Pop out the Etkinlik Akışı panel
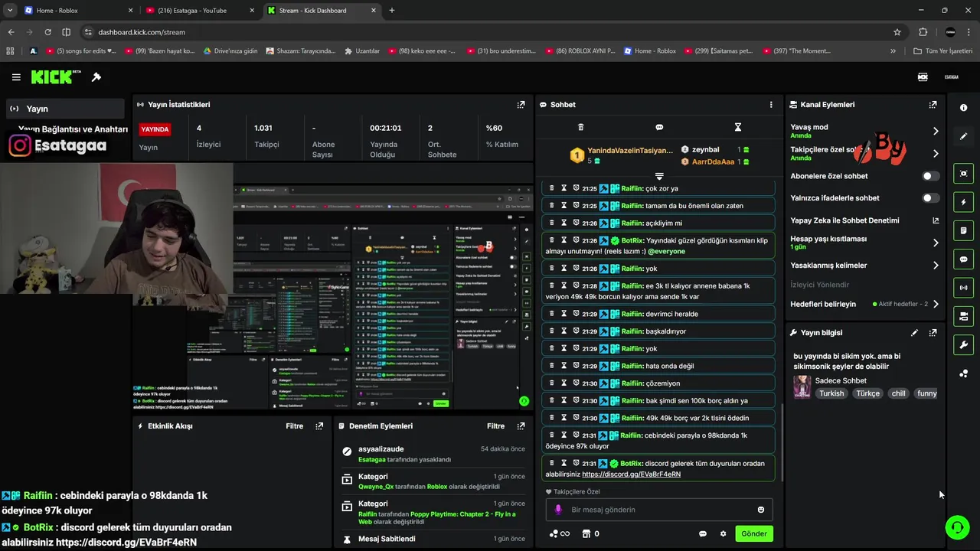Image resolution: width=980 pixels, height=551 pixels. [x=319, y=426]
